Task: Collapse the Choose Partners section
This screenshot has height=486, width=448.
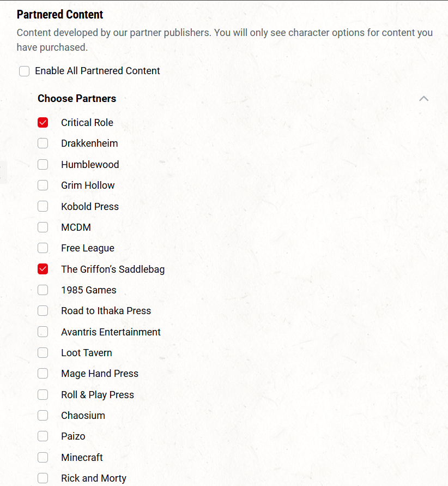Action: [423, 99]
